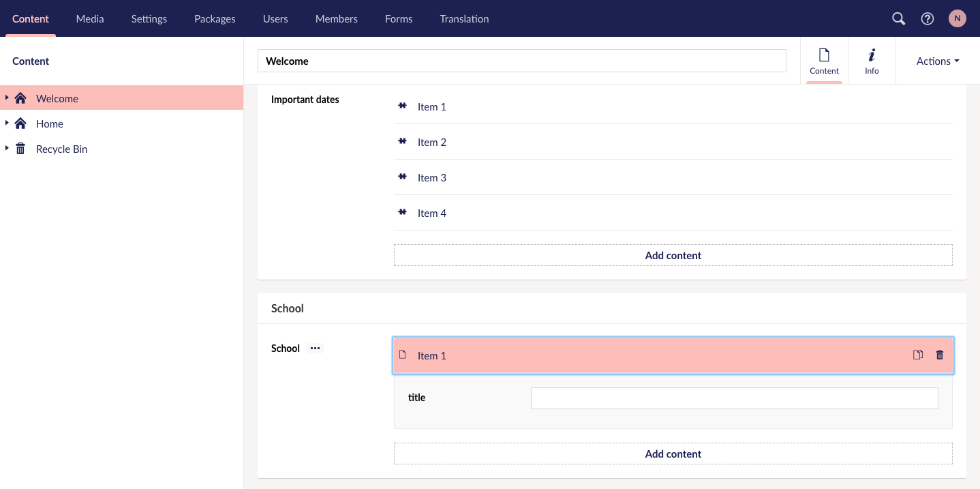Click the Info app icon
This screenshot has height=489, width=980.
pyautogui.click(x=872, y=61)
